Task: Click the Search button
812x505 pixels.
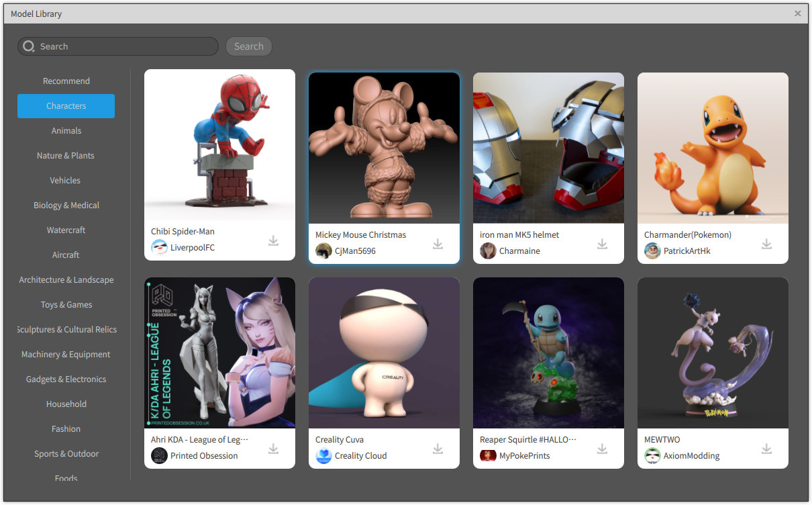Action: click(248, 46)
